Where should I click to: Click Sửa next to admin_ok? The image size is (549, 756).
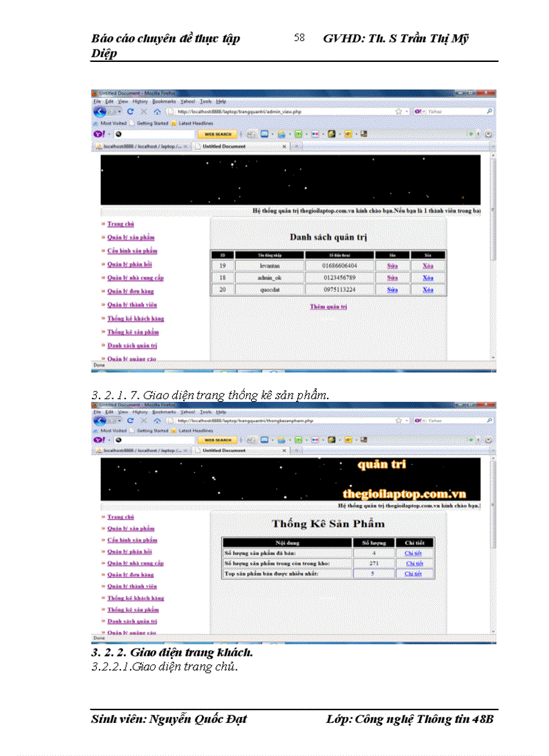pos(392,277)
